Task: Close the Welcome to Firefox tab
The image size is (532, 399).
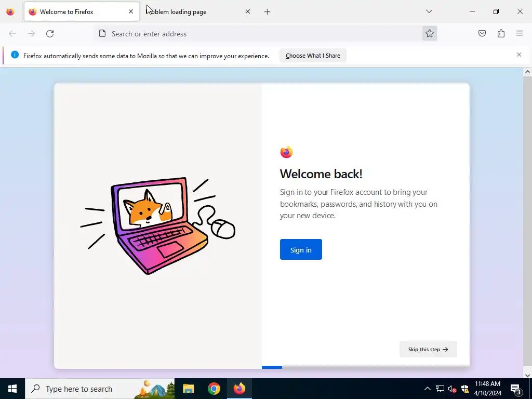Action: (x=130, y=11)
